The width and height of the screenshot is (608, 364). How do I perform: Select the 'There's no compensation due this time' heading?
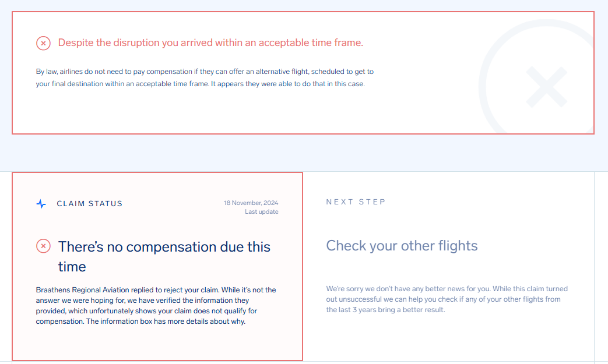(164, 256)
